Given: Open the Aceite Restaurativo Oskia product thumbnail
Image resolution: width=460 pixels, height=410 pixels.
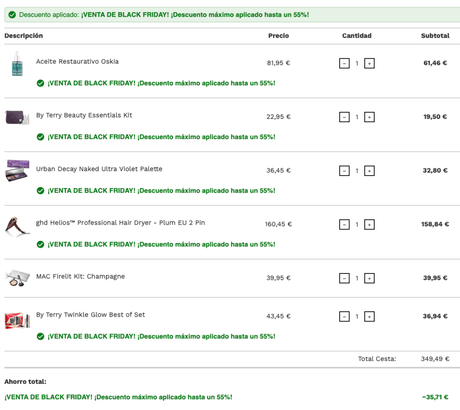Looking at the screenshot, I should point(17,64).
